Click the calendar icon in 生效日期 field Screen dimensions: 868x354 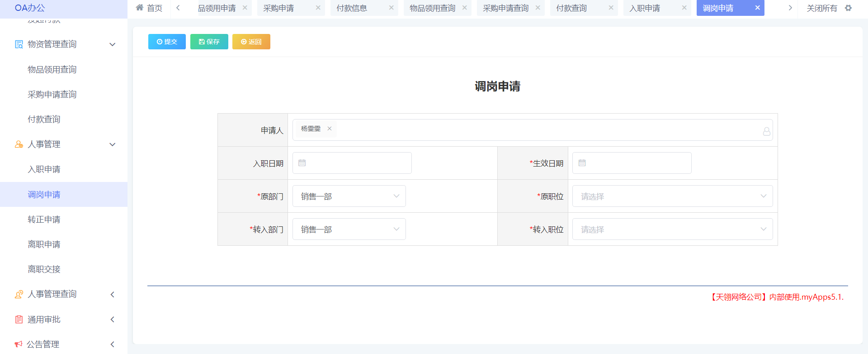point(582,163)
